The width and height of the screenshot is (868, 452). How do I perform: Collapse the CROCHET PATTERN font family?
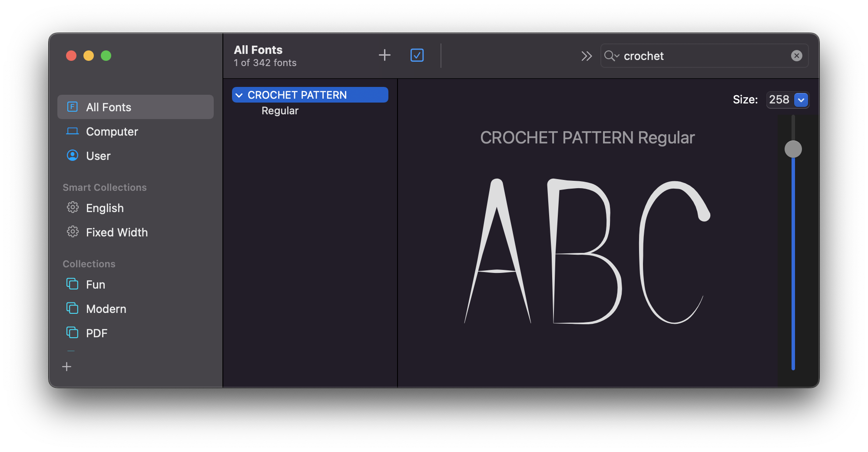point(239,95)
